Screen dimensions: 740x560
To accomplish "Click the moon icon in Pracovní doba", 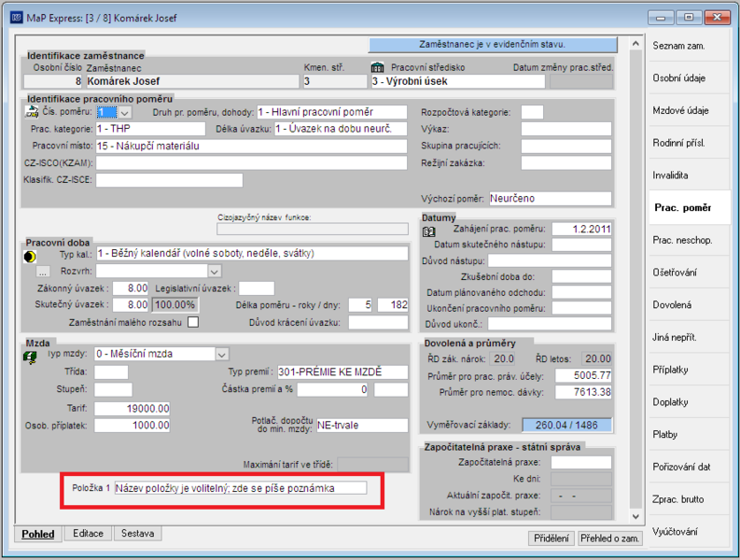I will click(x=30, y=257).
